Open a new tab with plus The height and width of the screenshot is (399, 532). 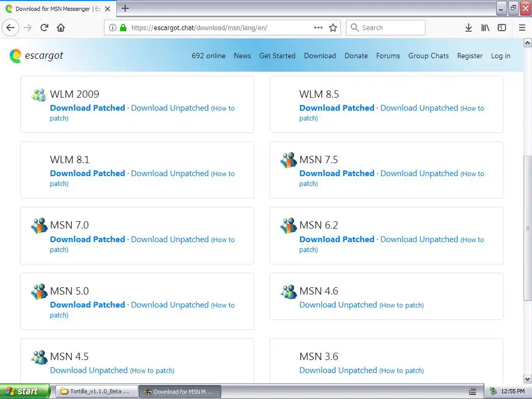pos(125,8)
